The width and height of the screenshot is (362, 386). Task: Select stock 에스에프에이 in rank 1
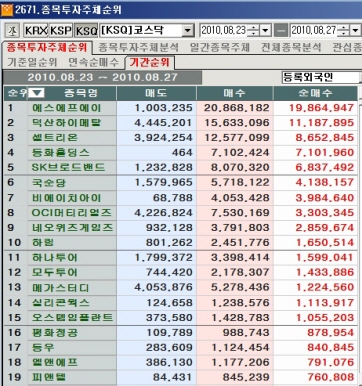tap(66, 108)
